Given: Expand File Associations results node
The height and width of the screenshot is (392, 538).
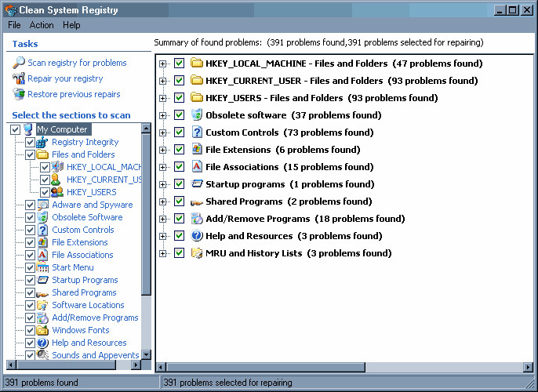Looking at the screenshot, I should pyautogui.click(x=162, y=167).
